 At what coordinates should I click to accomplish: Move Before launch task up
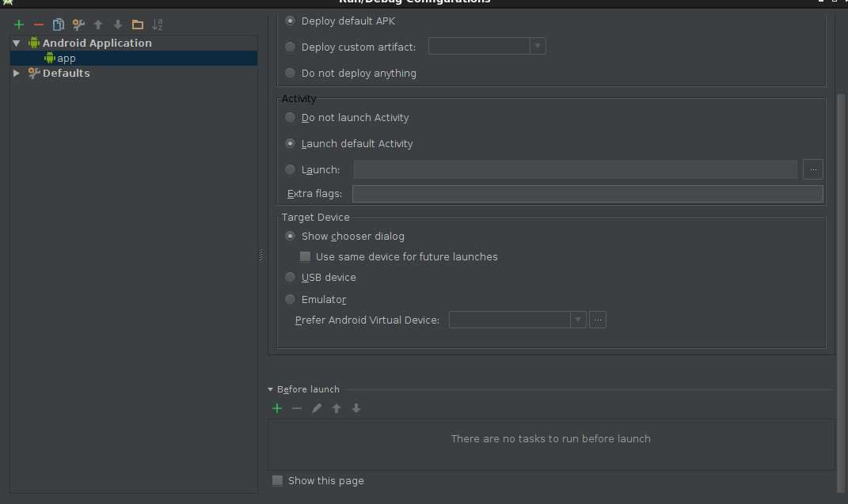click(x=337, y=408)
